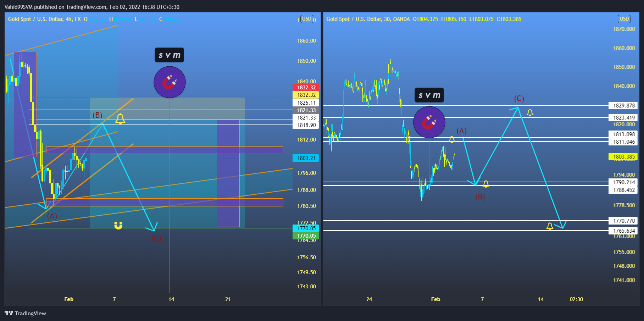This screenshot has height=321, width=644.
Task: Select the white 1821.33 price label
Action: click(x=306, y=118)
